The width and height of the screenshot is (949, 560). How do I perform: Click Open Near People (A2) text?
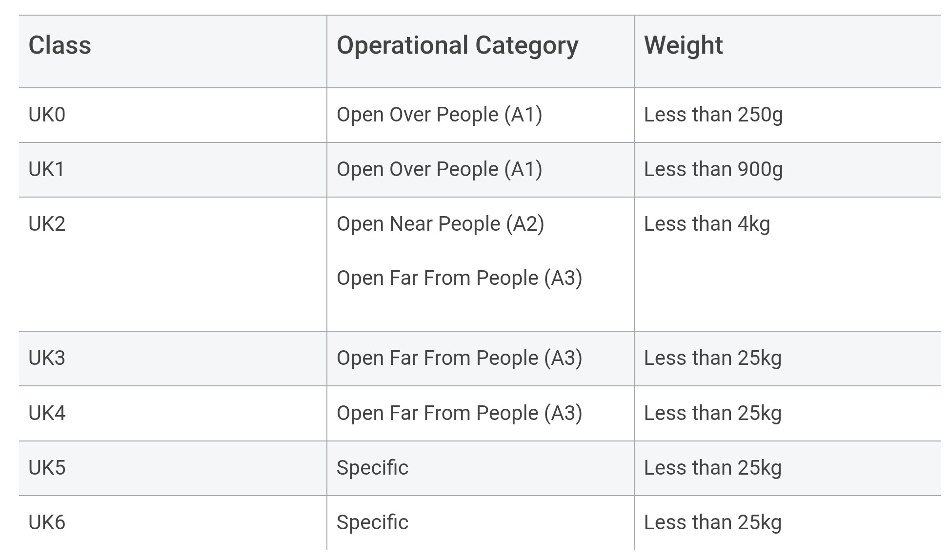point(440,224)
